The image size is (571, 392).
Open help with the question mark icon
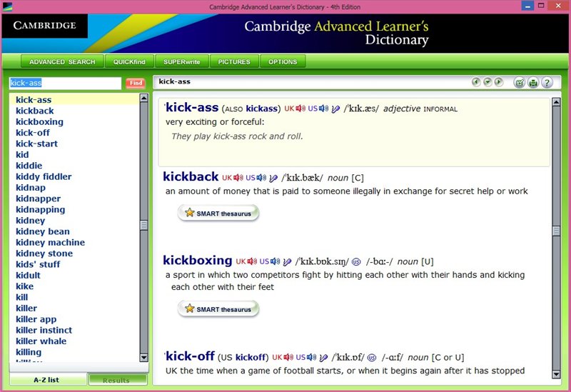547,83
